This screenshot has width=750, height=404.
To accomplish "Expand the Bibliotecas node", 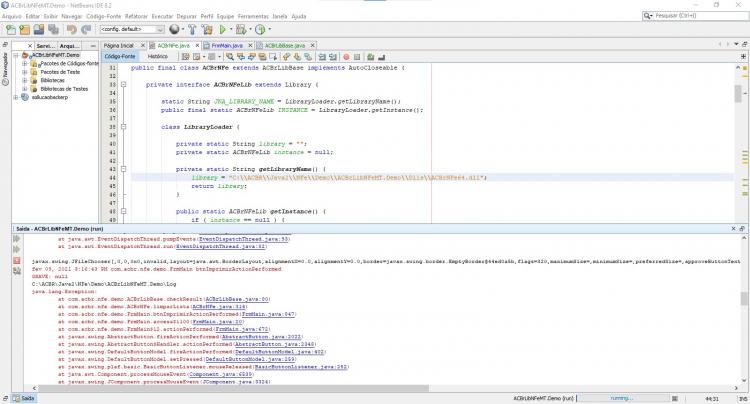I will 24,80.
